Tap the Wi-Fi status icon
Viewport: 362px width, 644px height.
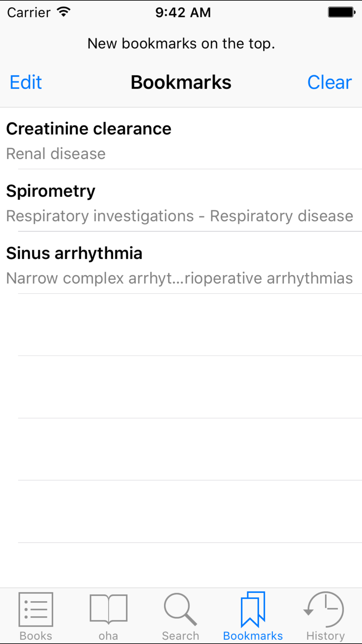64,12
